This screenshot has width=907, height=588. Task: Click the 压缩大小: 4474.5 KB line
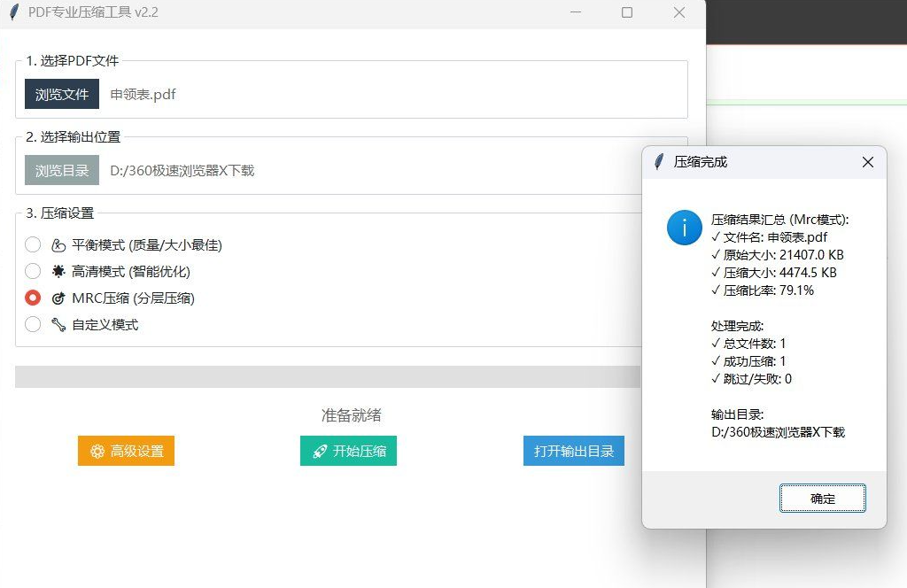(x=774, y=273)
